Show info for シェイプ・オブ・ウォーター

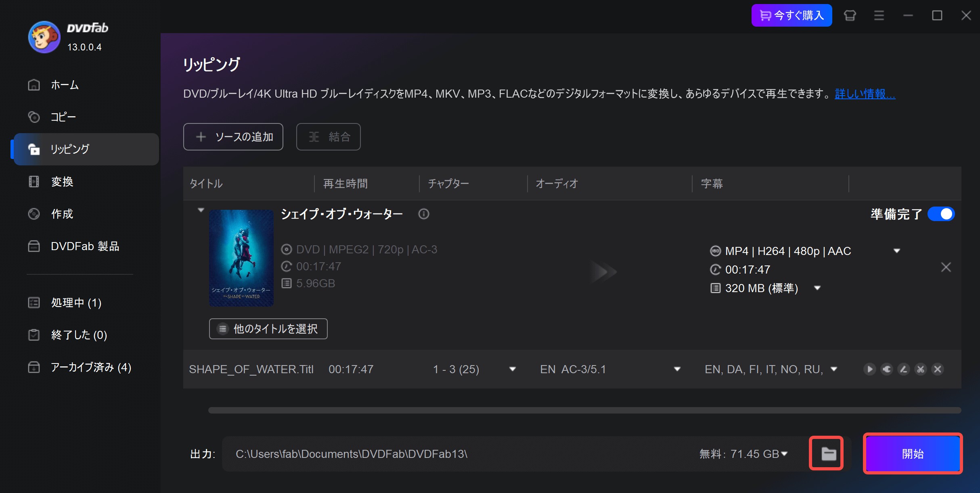point(423,214)
